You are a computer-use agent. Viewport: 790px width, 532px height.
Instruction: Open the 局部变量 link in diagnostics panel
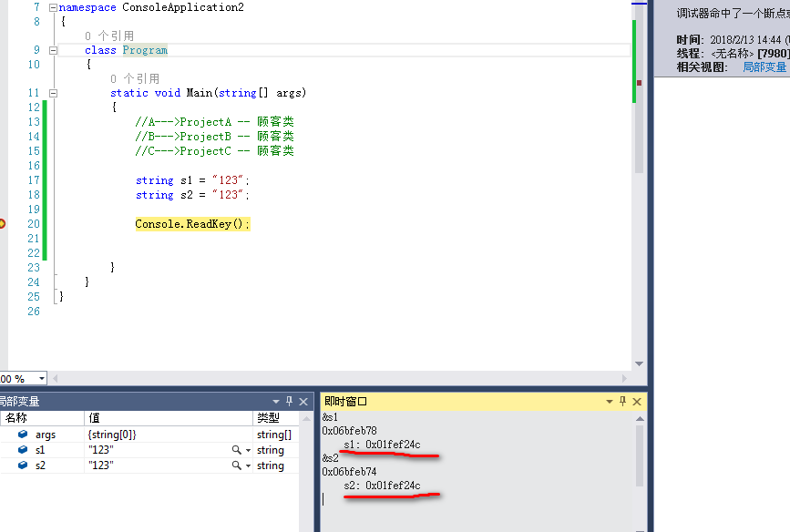(764, 67)
